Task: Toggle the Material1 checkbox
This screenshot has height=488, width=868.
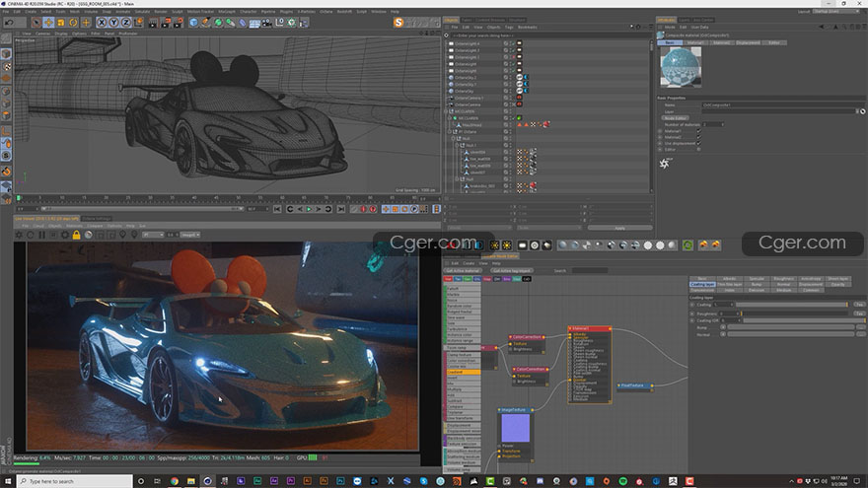Action: point(698,131)
